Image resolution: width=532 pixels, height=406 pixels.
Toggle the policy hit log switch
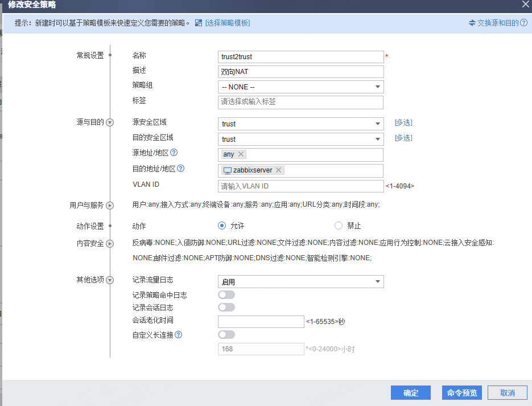click(226, 294)
